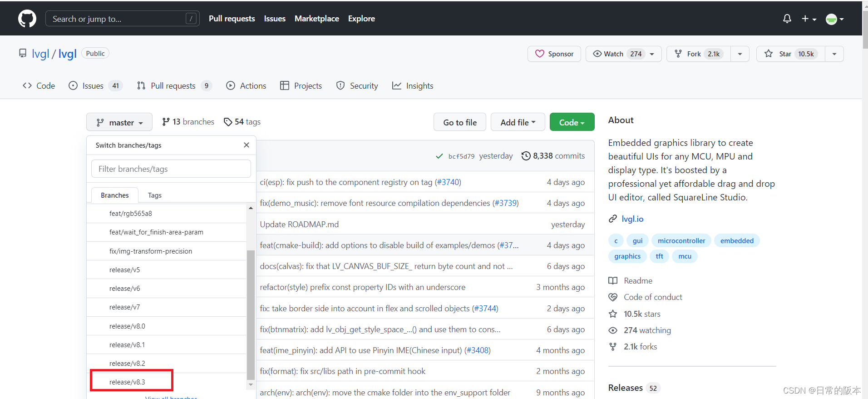Choose branch release/v8.2
868x399 pixels.
coord(167,364)
